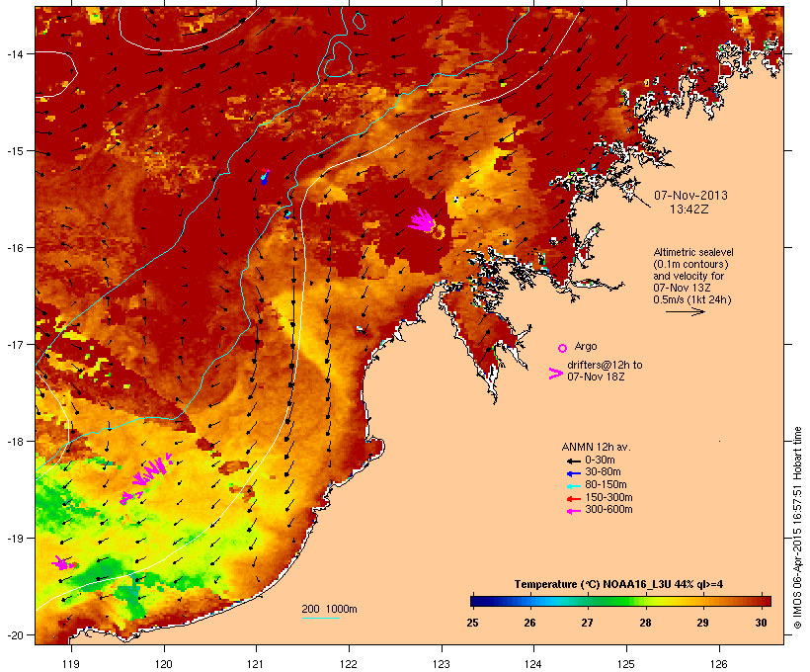Image resolution: width=810 pixels, height=672 pixels.
Task: Click the magenta drifter cluster near 123E
Action: tap(422, 220)
